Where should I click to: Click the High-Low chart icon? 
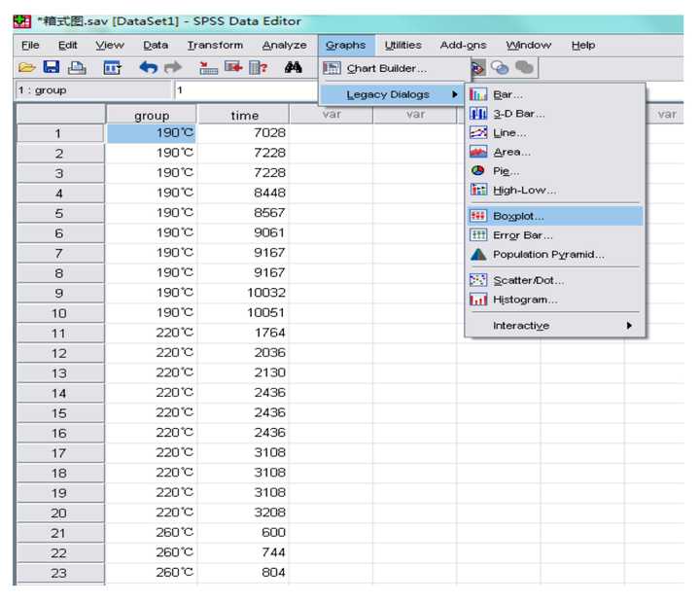pos(478,190)
